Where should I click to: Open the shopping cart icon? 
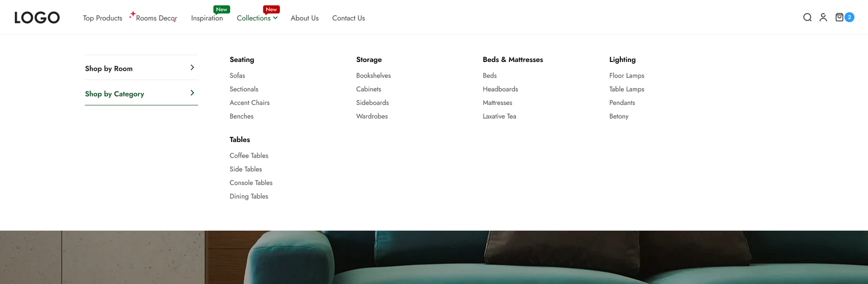[839, 18]
